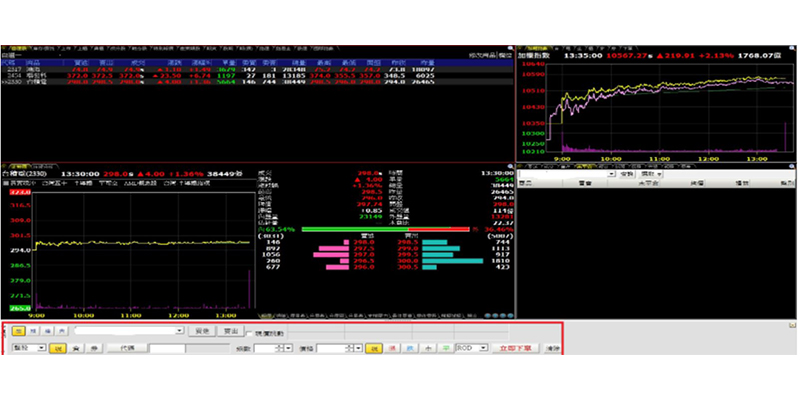Open the account dropdown beside 買進 button

(179, 331)
